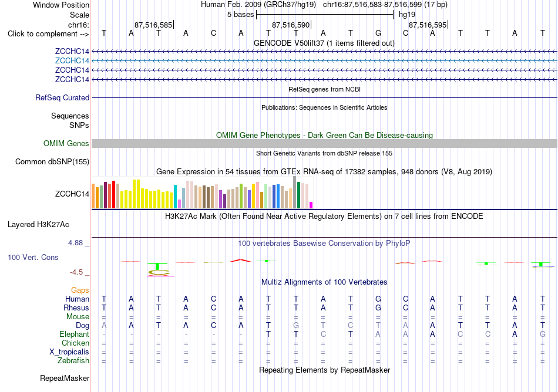This screenshot has width=558, height=392.
Task: Click the tall green T logo in PhyloP track
Action: [x=157, y=266]
